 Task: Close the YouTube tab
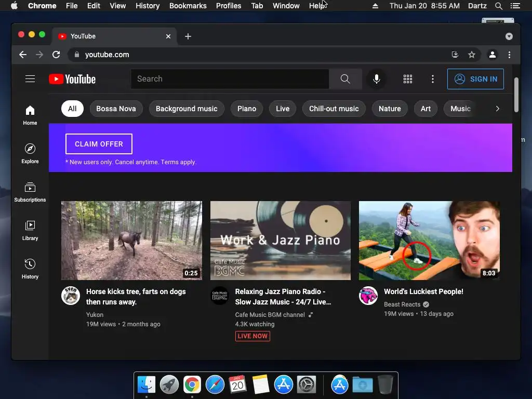coord(168,36)
